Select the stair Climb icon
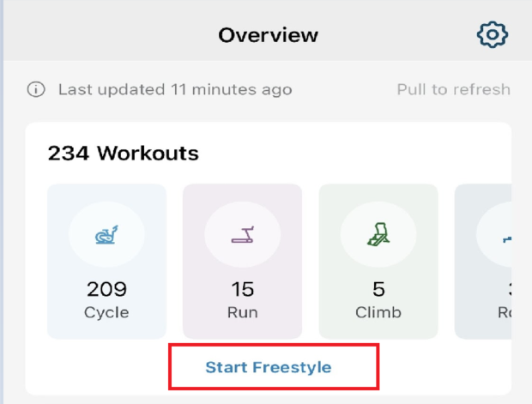 tap(378, 234)
